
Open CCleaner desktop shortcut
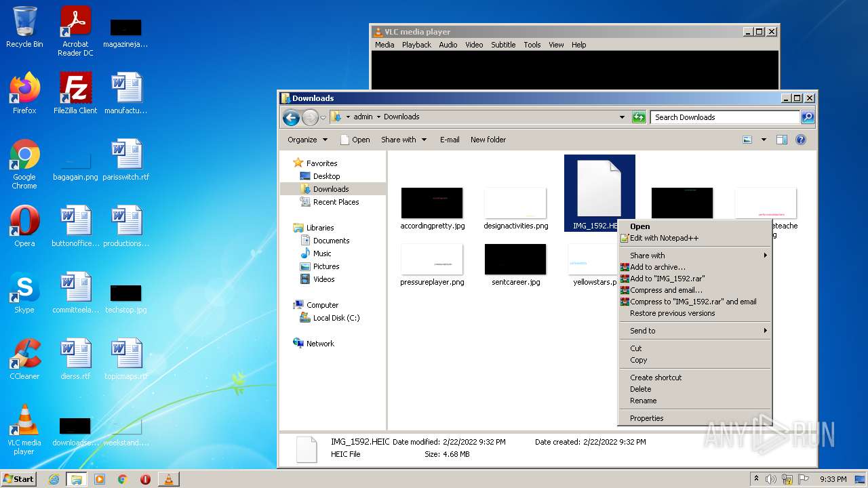pyautogui.click(x=24, y=359)
